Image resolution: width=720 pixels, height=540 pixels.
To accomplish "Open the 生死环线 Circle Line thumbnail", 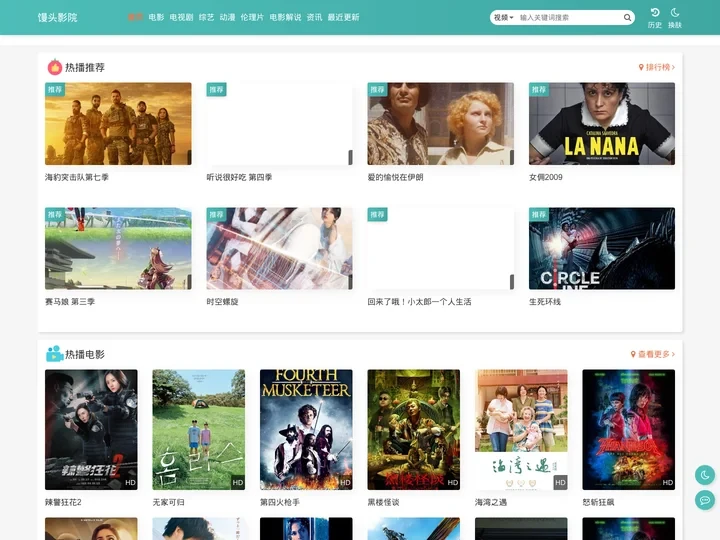I will point(602,248).
